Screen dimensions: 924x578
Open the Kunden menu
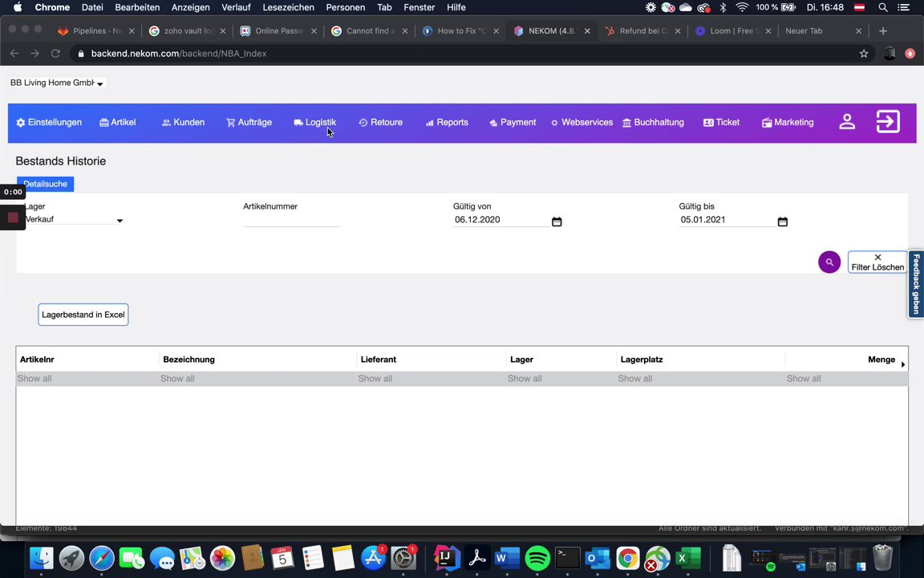(183, 123)
